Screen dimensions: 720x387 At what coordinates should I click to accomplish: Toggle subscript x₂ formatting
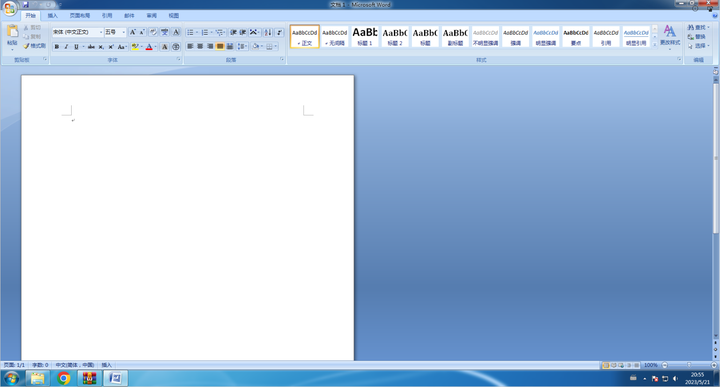click(101, 47)
